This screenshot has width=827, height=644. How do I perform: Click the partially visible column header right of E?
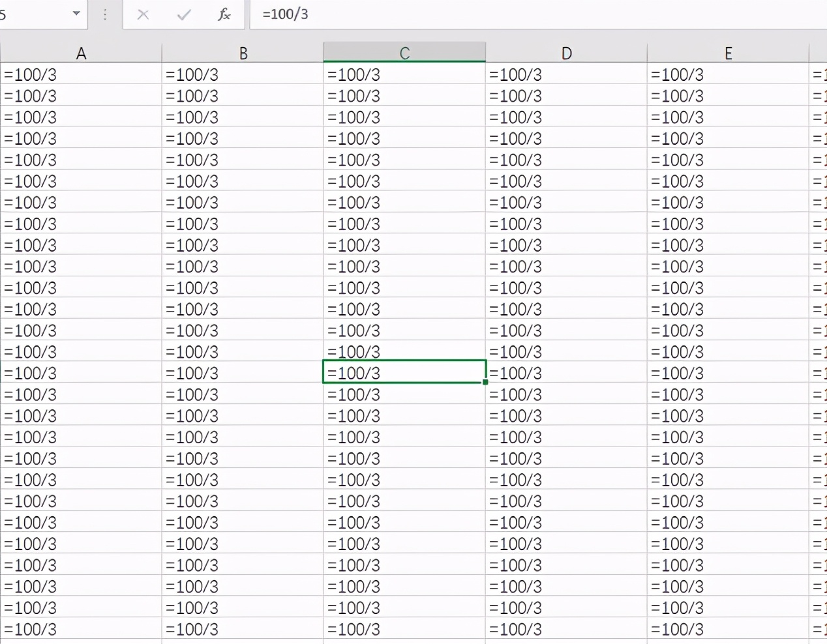(x=819, y=51)
